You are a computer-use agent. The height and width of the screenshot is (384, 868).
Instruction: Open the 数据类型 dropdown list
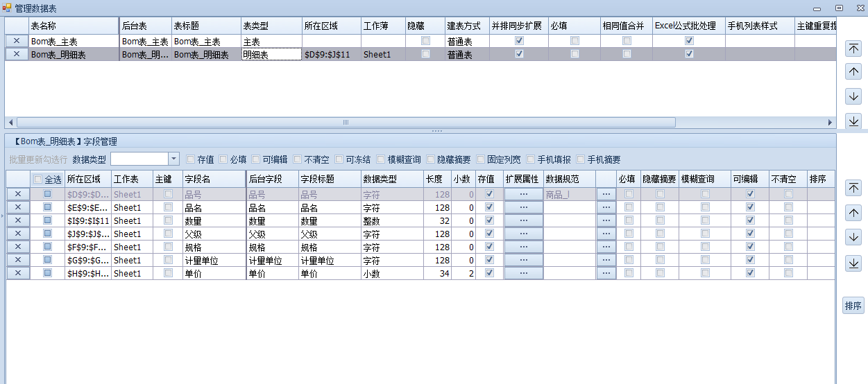tap(173, 159)
